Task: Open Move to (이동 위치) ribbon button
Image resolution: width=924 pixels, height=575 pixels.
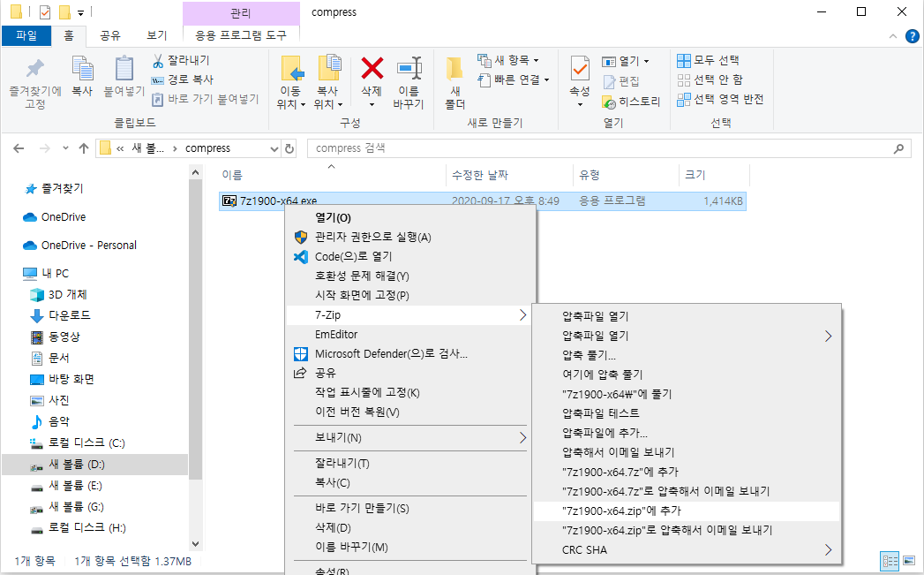Action: click(291, 82)
